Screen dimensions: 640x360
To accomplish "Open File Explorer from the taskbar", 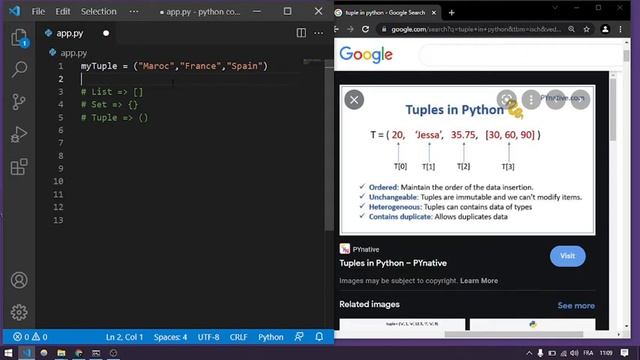I will (x=61, y=353).
